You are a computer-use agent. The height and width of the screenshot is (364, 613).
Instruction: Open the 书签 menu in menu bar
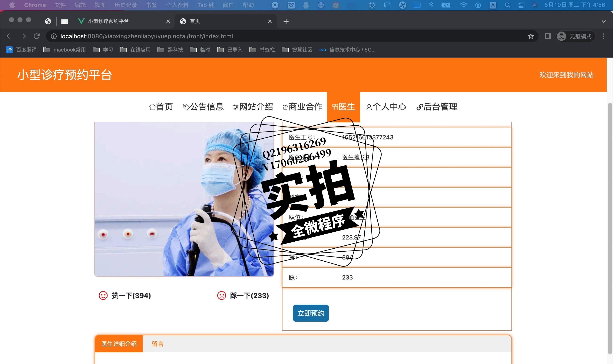pyautogui.click(x=151, y=5)
